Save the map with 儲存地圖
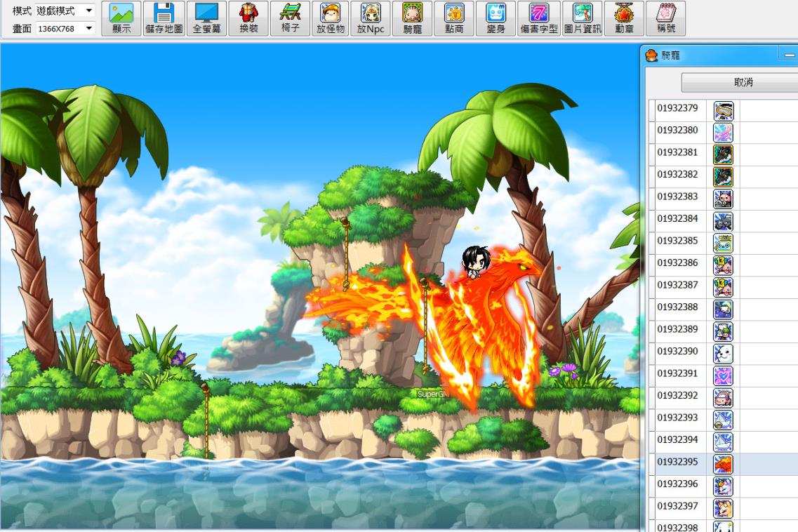This screenshot has width=798, height=532. coord(164,19)
